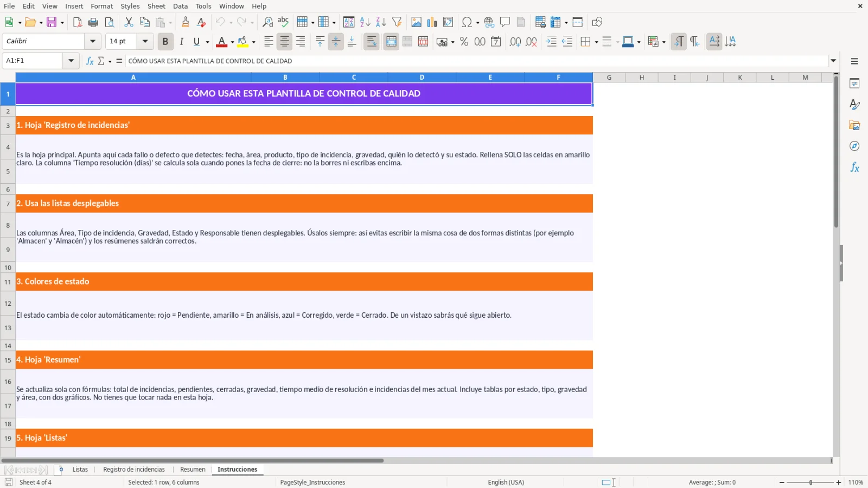The image size is (868, 488).
Task: Open background color dropdown arrow
Action: click(x=253, y=42)
